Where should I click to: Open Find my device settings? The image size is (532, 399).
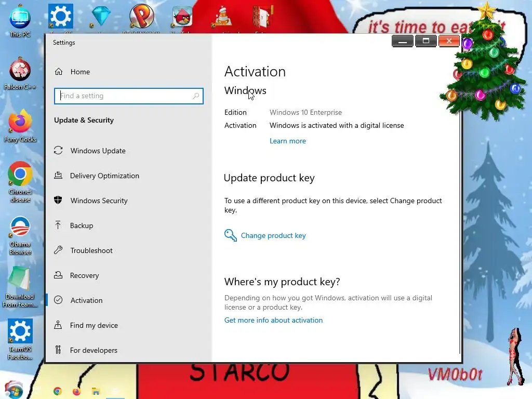[94, 325]
